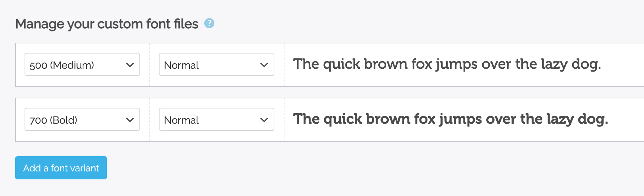Click chevron arrow of Bold row's Normal selector

click(x=264, y=120)
